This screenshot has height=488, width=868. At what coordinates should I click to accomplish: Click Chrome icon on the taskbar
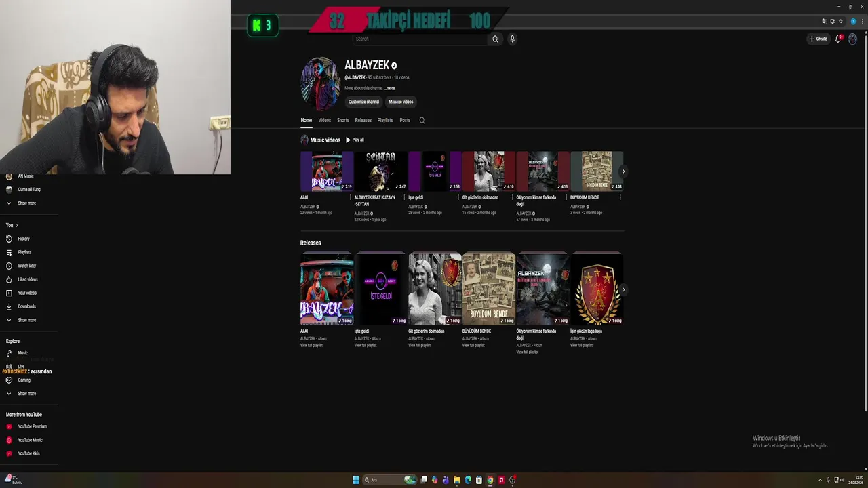[x=490, y=480]
